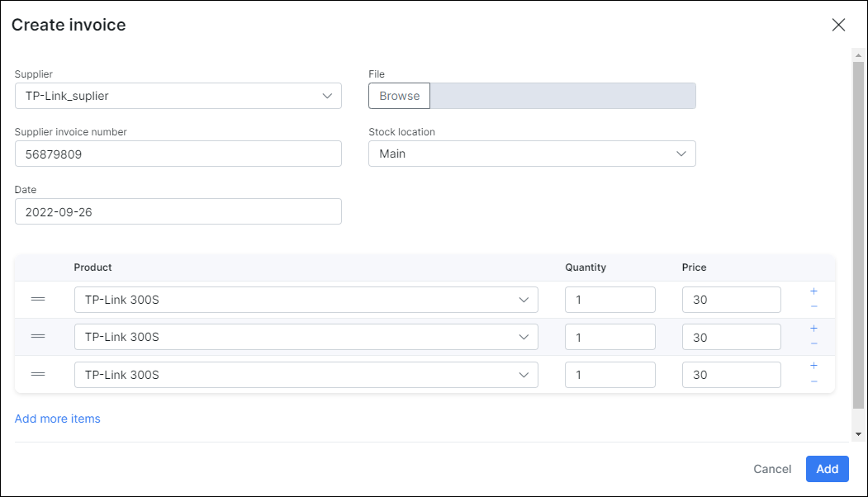868x497 pixels.
Task: Click the first row's Quantity field
Action: coord(610,300)
